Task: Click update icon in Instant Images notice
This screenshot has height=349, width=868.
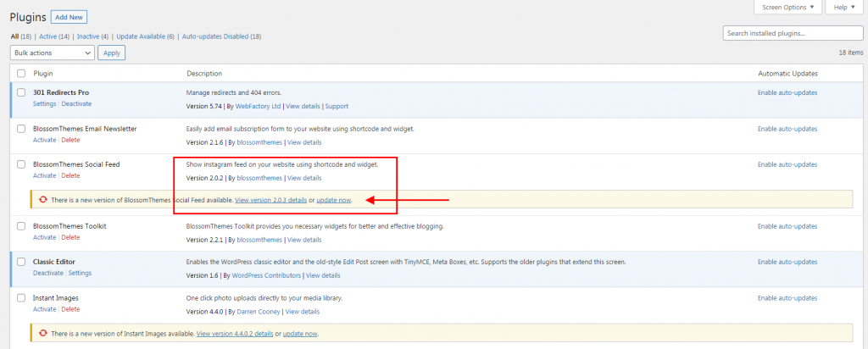Action: coord(42,335)
